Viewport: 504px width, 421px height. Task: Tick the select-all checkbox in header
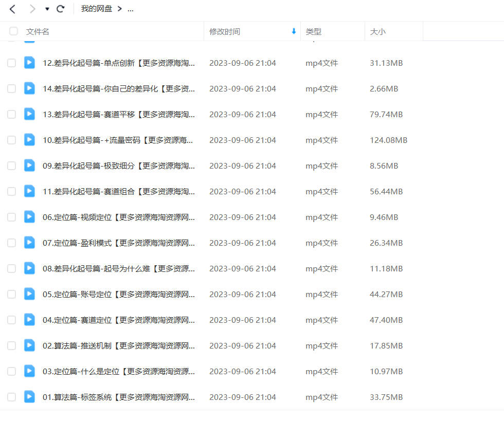[13, 31]
